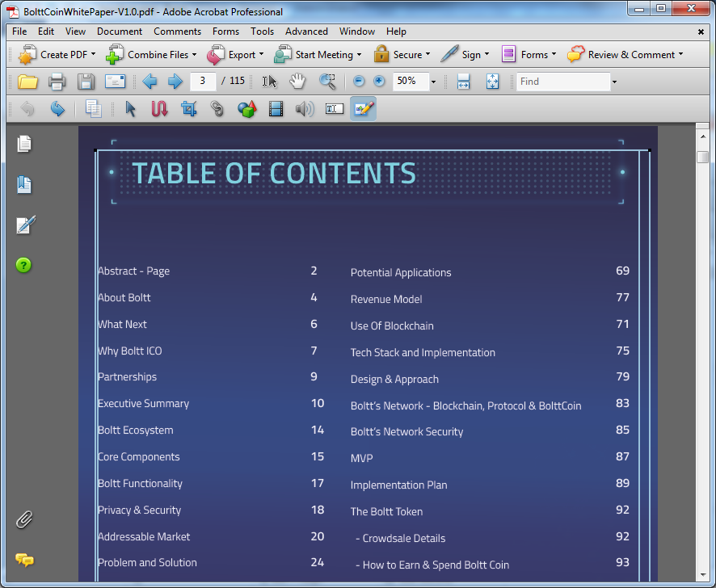Image resolution: width=716 pixels, height=588 pixels.
Task: Open the Attachments paperclip panel
Action: pyautogui.click(x=24, y=519)
